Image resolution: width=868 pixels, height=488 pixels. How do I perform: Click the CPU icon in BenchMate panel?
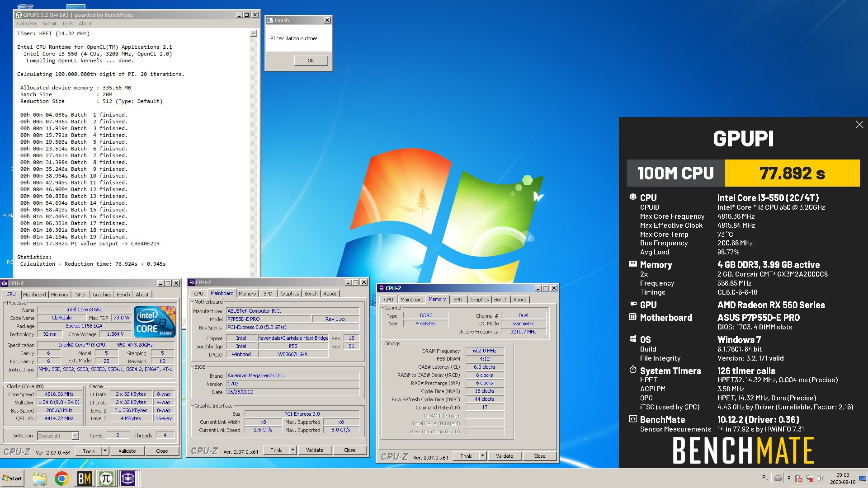click(x=633, y=197)
